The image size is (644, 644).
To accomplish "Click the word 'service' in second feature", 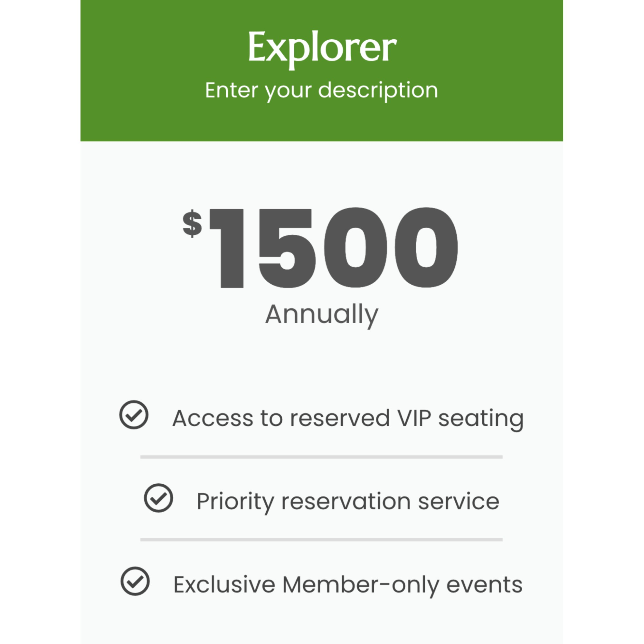I will point(458,501).
